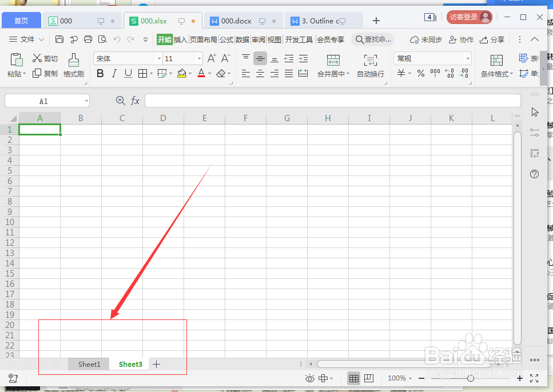The width and height of the screenshot is (553, 392).
Task: Apply percent style icon
Action: pyautogui.click(x=421, y=73)
